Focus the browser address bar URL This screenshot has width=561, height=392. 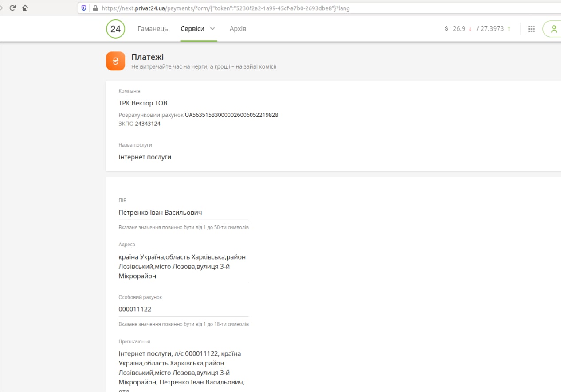pos(225,8)
